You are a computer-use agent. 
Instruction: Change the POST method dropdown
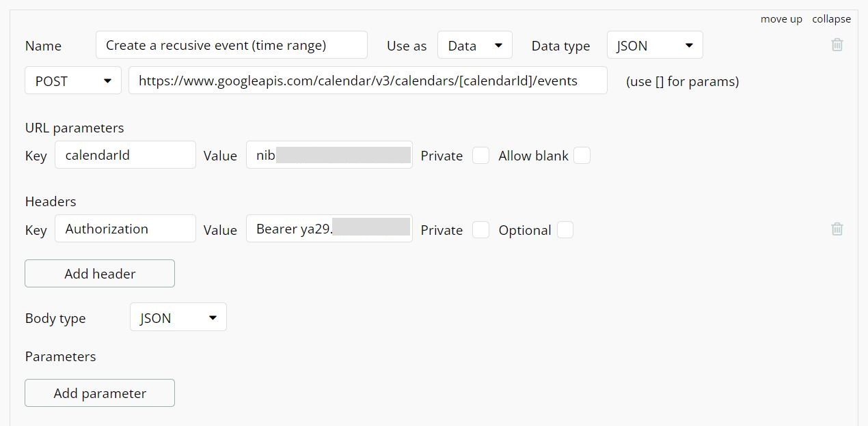73,81
